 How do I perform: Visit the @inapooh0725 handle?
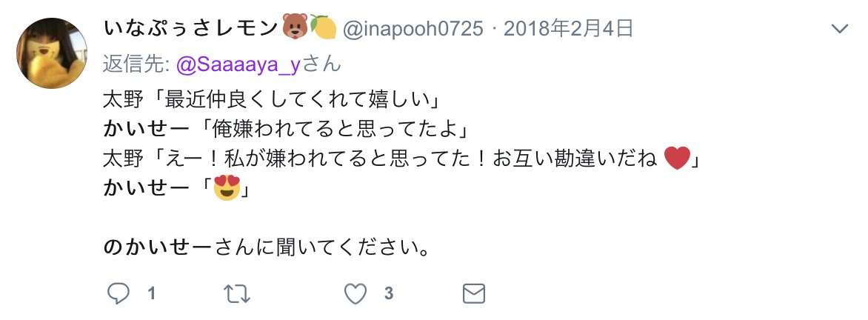[x=413, y=28]
